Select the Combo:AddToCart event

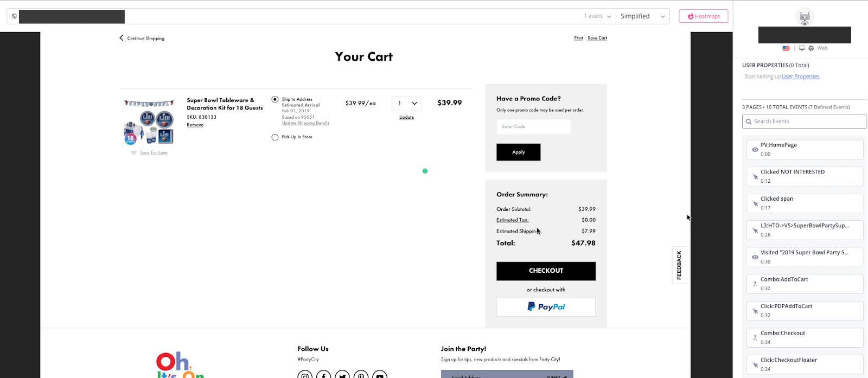coord(805,284)
